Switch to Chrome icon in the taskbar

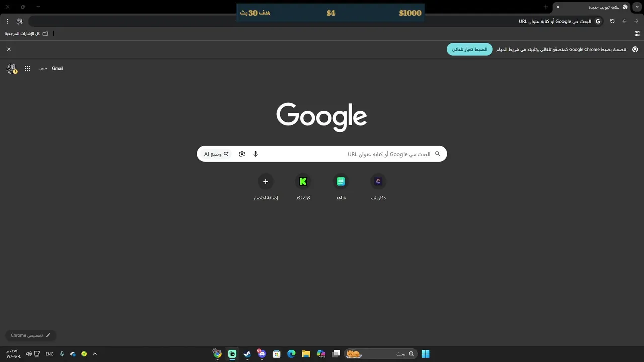(217, 354)
